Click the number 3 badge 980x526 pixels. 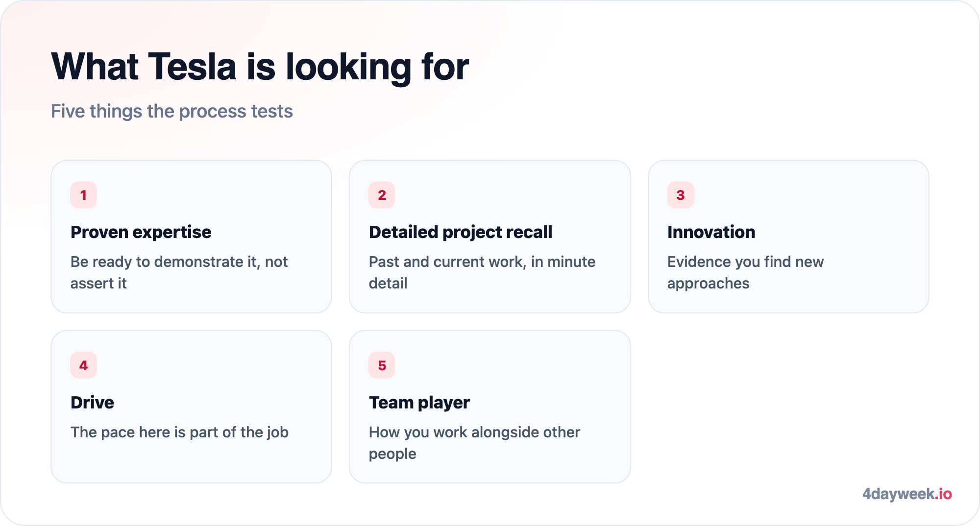[681, 195]
